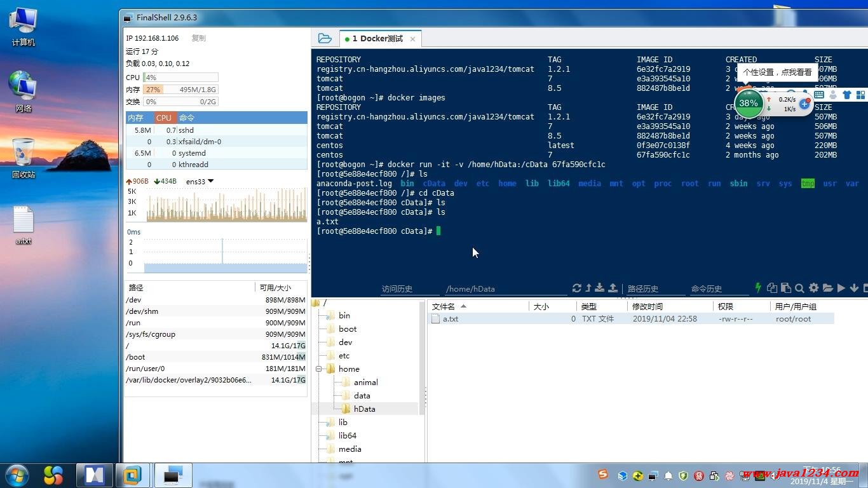Click the keyboard icon in input toolbar
The height and width of the screenshot is (488, 868).
[819, 95]
